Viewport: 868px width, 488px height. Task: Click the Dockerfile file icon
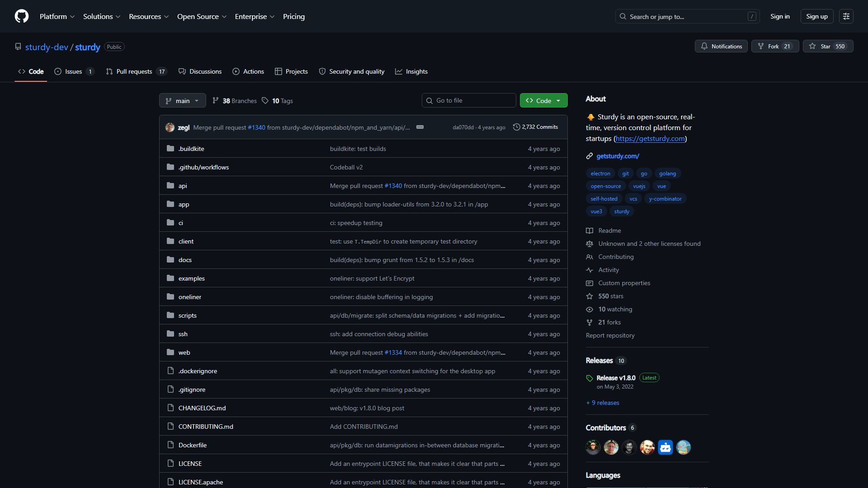(170, 445)
